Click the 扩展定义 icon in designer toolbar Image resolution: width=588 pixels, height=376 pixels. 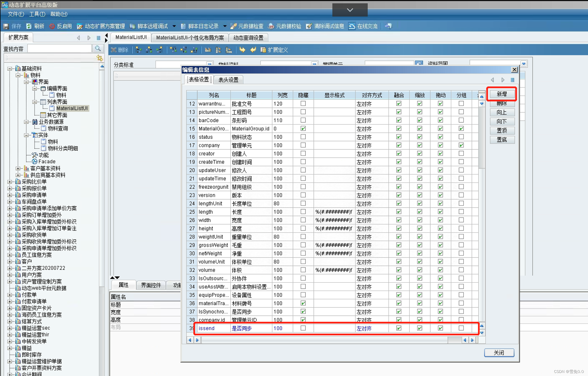[263, 50]
